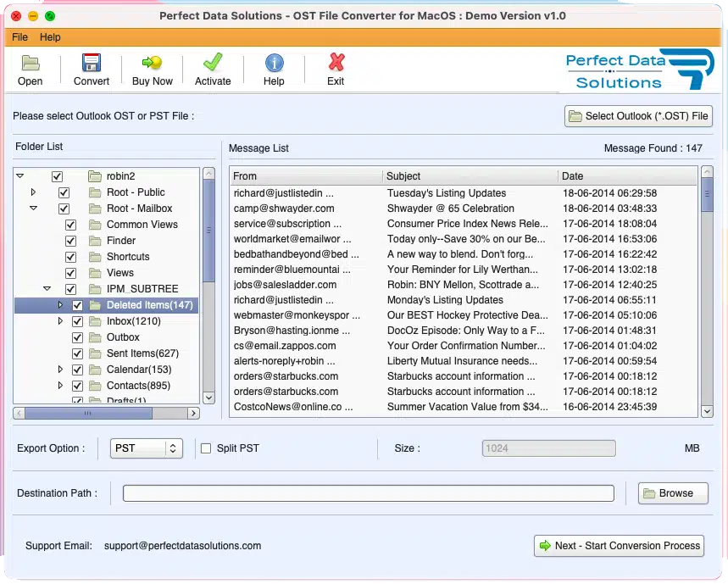Click the Views folder icon

click(x=95, y=273)
